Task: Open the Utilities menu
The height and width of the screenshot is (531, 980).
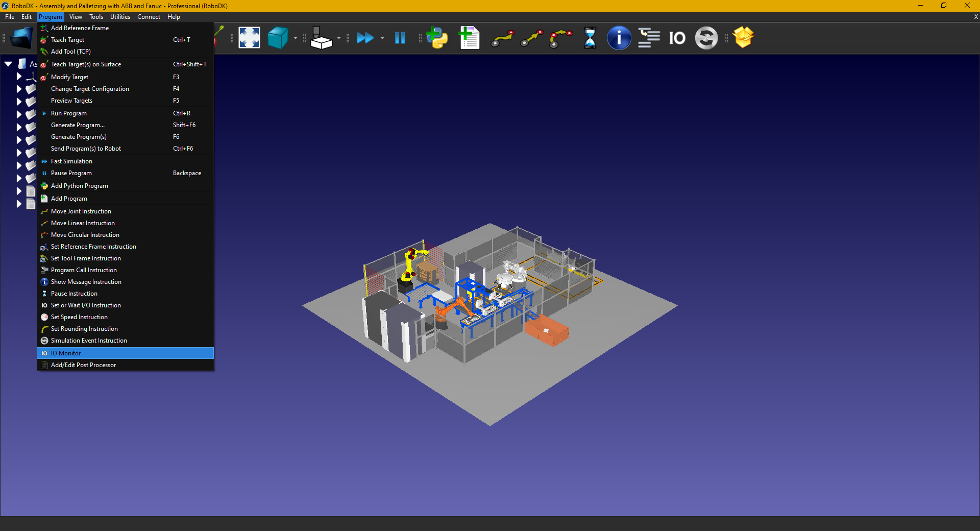Action: (x=120, y=17)
